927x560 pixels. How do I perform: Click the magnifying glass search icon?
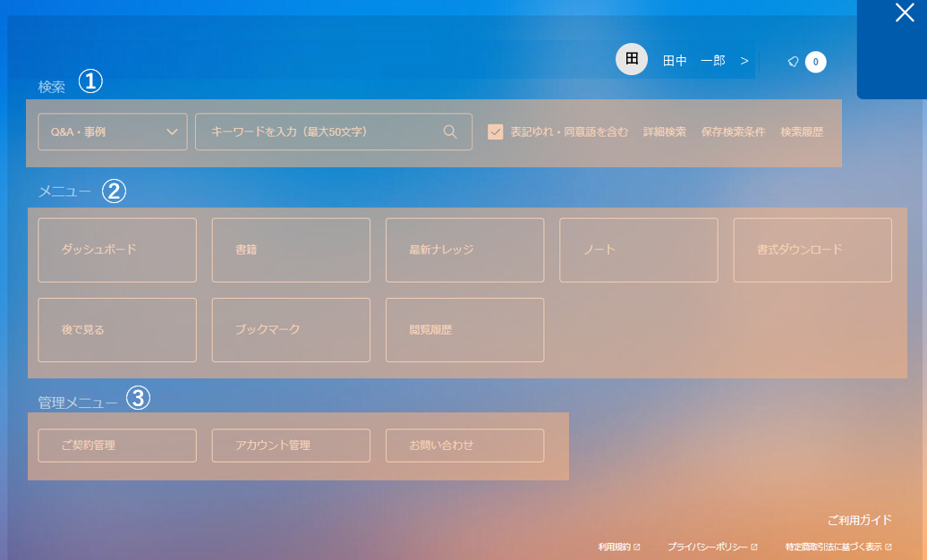point(450,132)
